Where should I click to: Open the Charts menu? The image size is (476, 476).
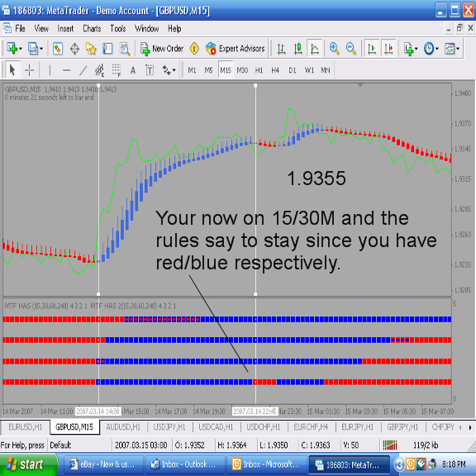pos(92,29)
